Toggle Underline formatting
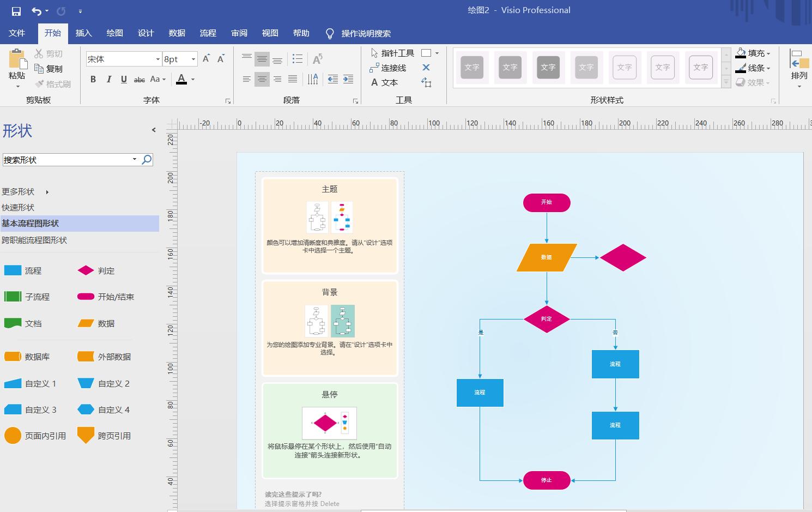Viewport: 812px width, 512px height. tap(124, 80)
